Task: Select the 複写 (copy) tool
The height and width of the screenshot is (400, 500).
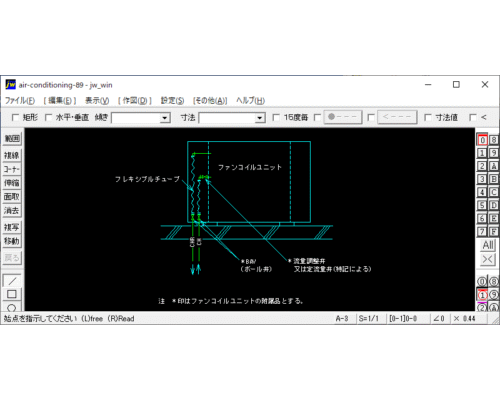Action: [12, 227]
